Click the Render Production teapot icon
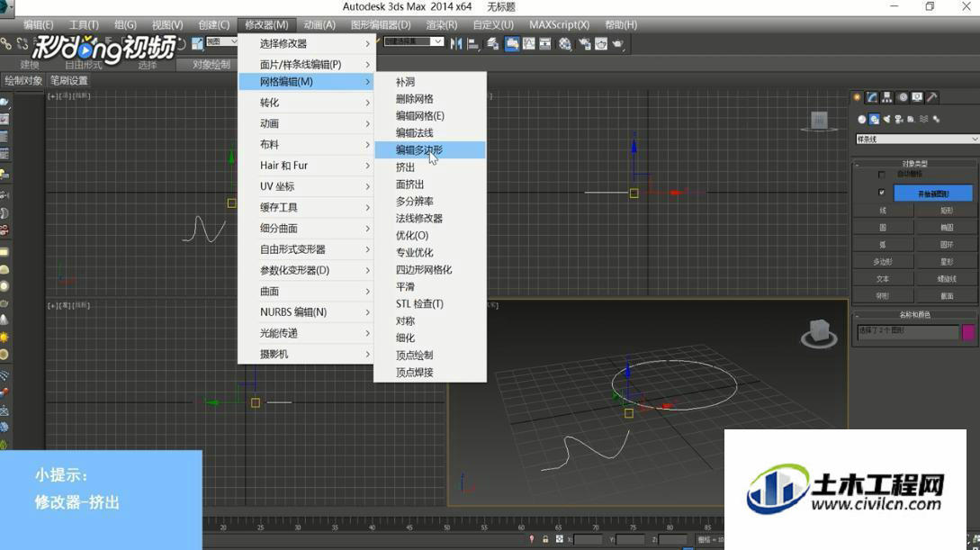Screen dimensions: 980x550 pos(617,44)
